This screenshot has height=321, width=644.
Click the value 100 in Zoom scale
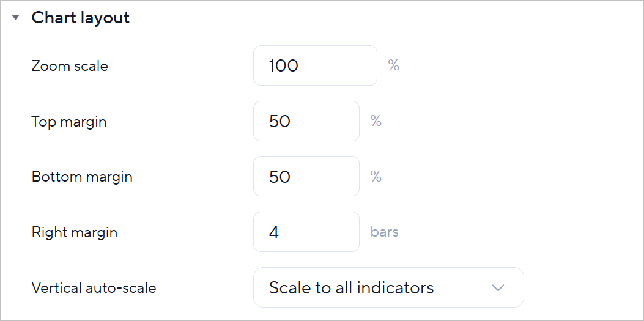click(284, 65)
